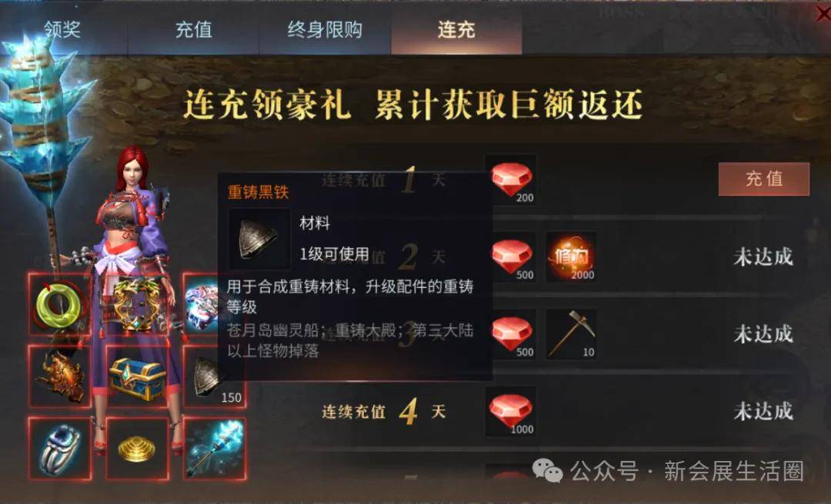The height and width of the screenshot is (504, 831).
Task: Select the 终身限购 tab
Action: pos(325,29)
